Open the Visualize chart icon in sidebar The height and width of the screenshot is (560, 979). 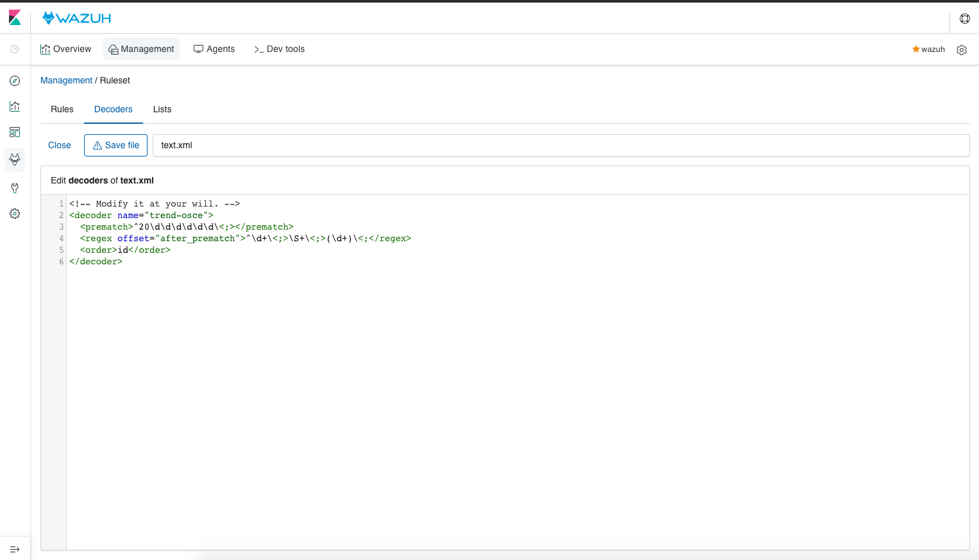[15, 106]
